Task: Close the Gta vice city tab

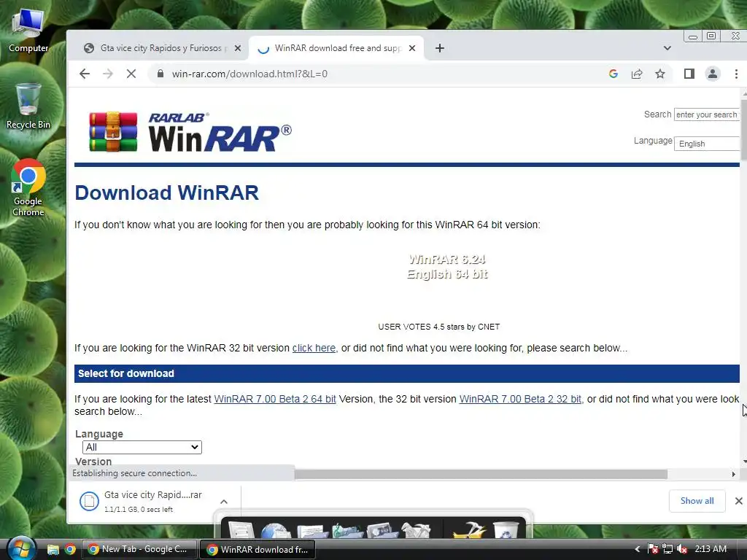Action: pos(238,48)
